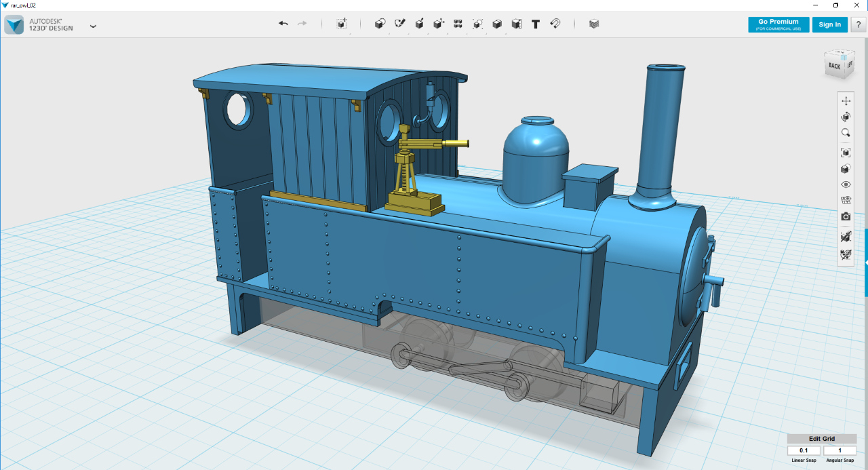Select the Text tool

tap(536, 24)
